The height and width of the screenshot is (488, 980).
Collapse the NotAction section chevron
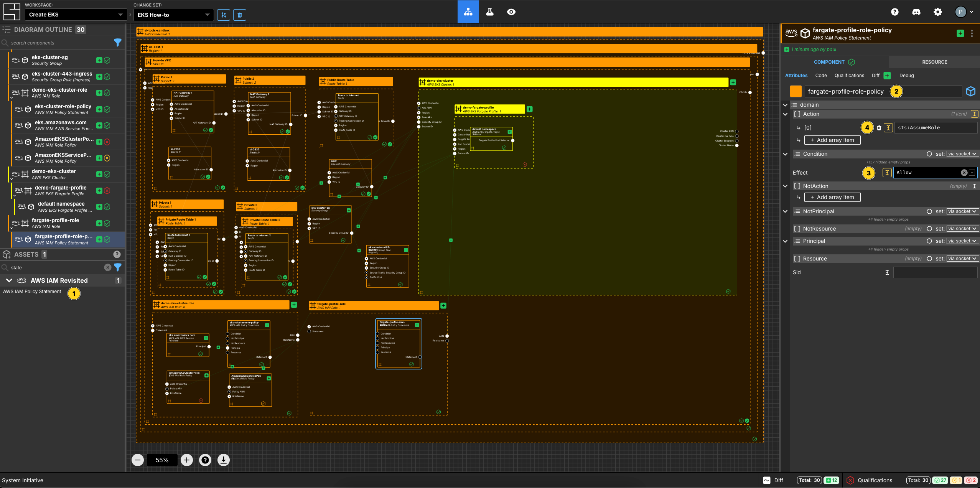[785, 186]
